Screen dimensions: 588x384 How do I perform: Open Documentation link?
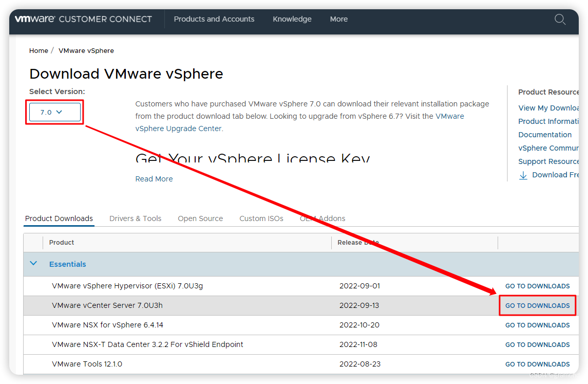[545, 135]
